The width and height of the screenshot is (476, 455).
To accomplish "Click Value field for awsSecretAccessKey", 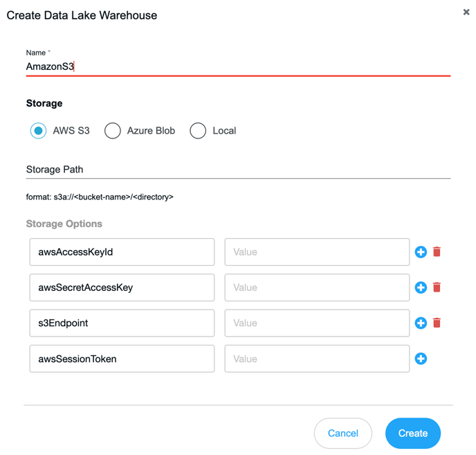I will pos(317,287).
